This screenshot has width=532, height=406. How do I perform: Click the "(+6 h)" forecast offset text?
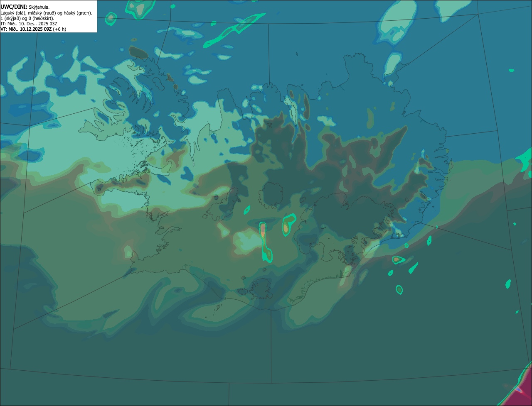point(59,29)
